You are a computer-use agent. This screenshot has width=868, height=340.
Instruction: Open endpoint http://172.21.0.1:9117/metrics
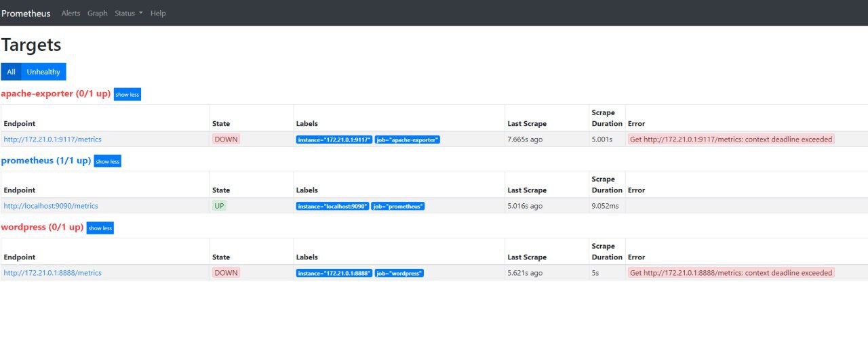(53, 139)
